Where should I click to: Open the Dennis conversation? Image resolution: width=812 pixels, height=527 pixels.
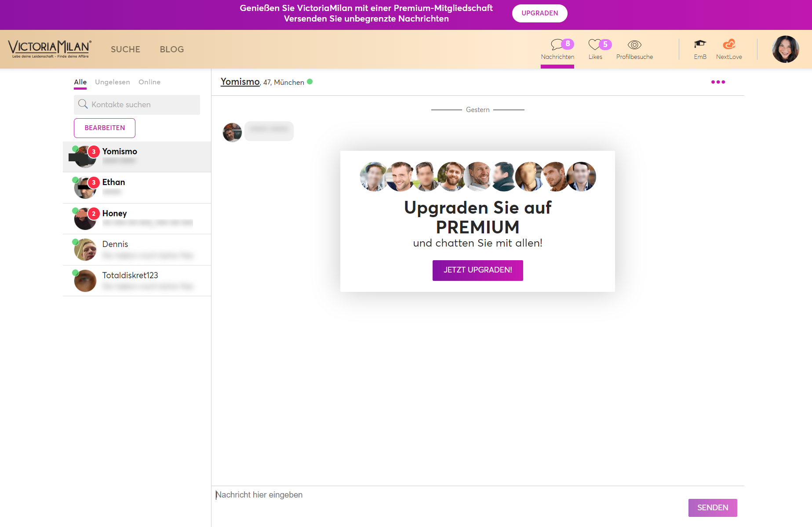pos(137,250)
